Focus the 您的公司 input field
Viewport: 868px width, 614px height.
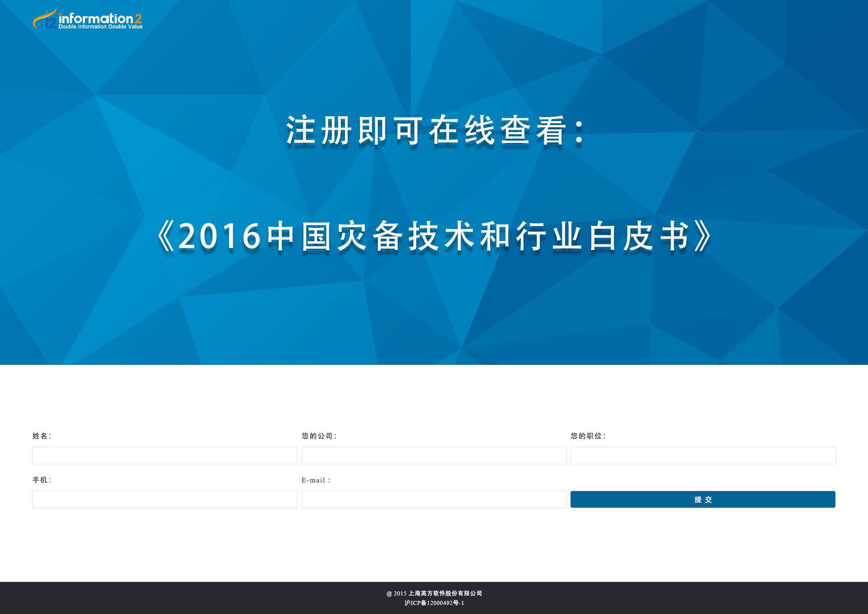tap(434, 455)
